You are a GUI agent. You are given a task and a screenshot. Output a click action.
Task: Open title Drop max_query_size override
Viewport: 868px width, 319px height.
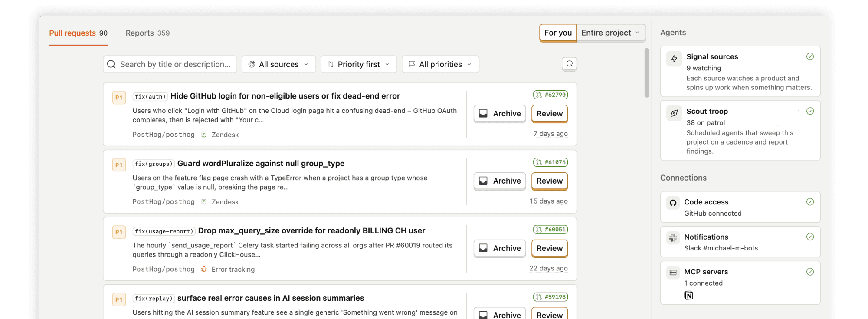point(311,231)
